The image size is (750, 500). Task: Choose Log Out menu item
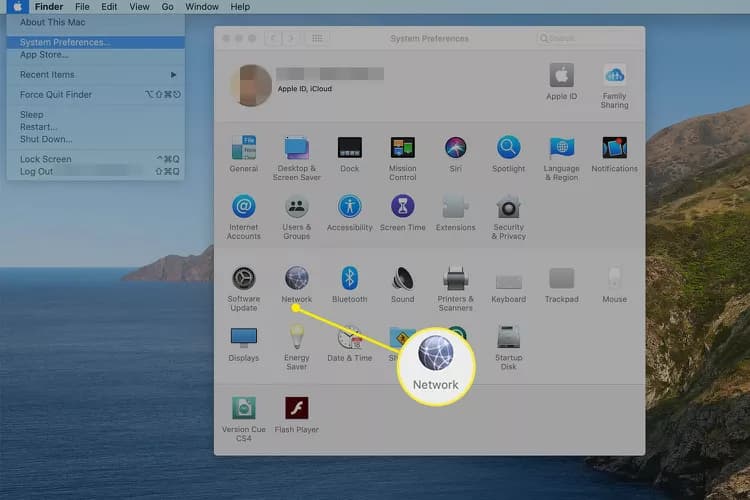click(96, 171)
